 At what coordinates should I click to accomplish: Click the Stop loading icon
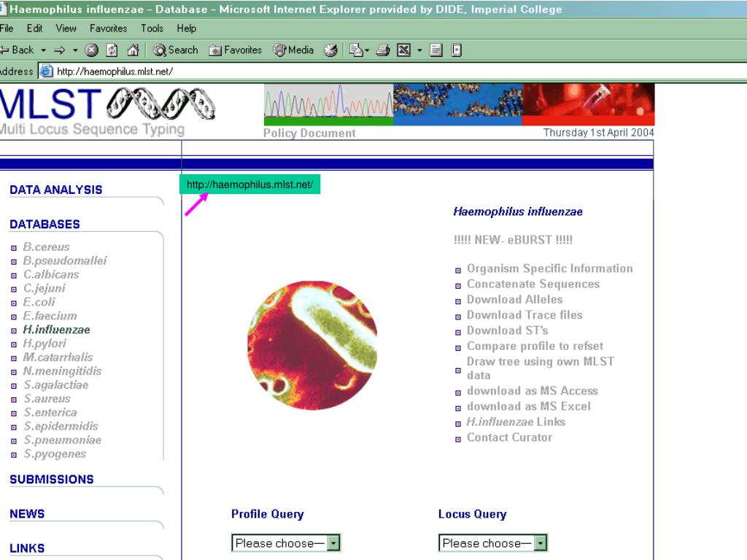click(x=91, y=50)
